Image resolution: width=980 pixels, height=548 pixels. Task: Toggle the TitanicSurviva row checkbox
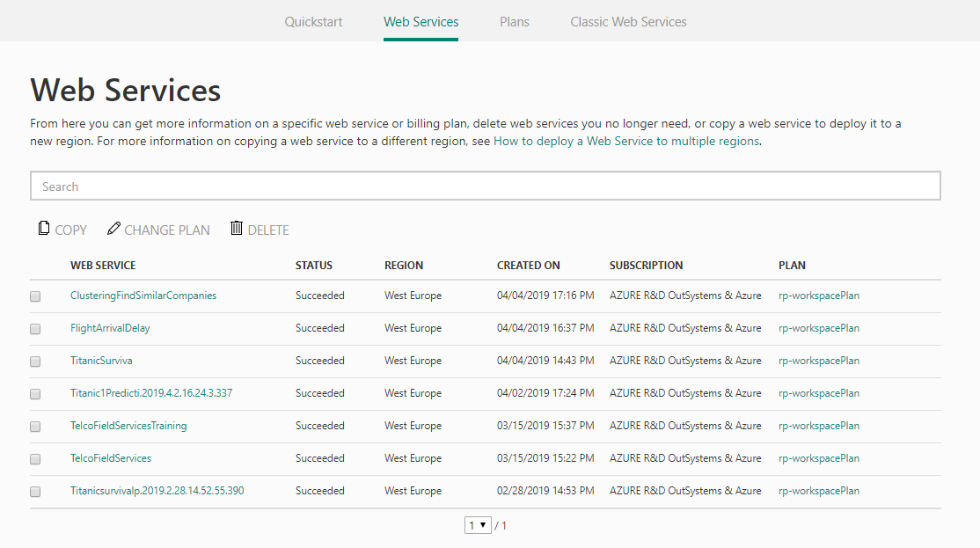[35, 362]
